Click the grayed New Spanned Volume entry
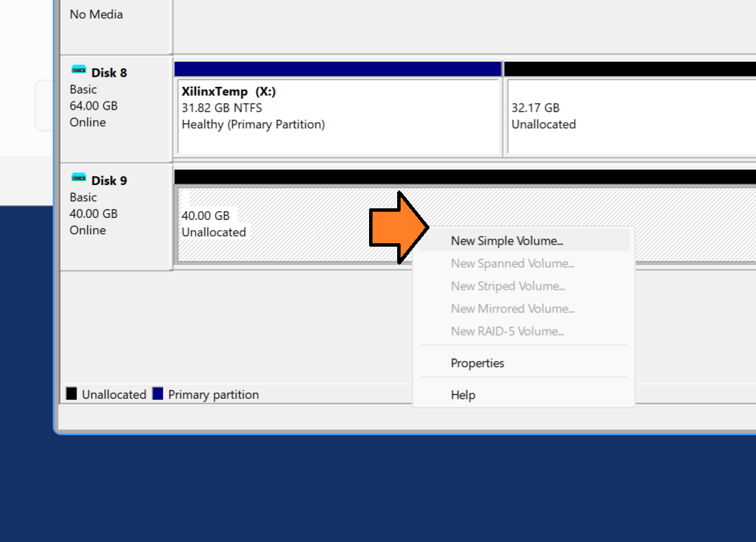 coord(512,264)
